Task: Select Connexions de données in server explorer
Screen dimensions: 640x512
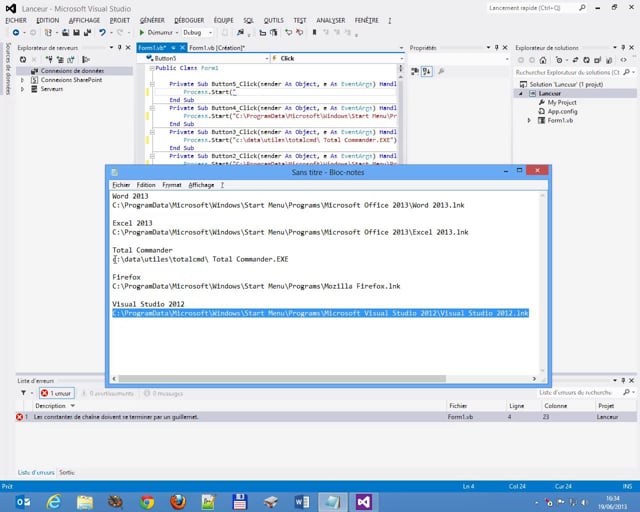Action: tap(72, 71)
